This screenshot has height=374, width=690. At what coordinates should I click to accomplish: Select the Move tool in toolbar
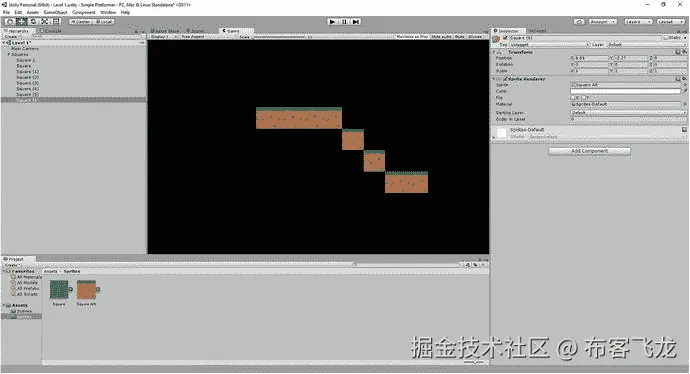(21, 21)
